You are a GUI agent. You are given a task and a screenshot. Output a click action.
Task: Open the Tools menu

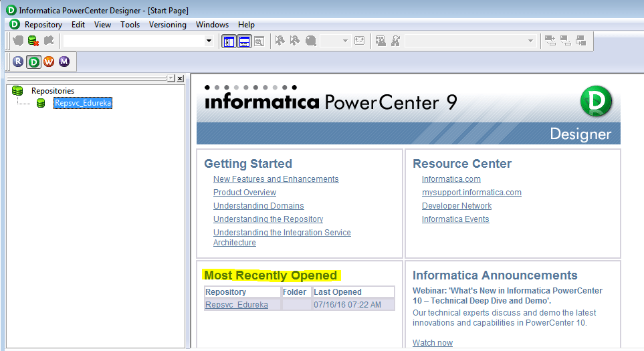point(130,25)
